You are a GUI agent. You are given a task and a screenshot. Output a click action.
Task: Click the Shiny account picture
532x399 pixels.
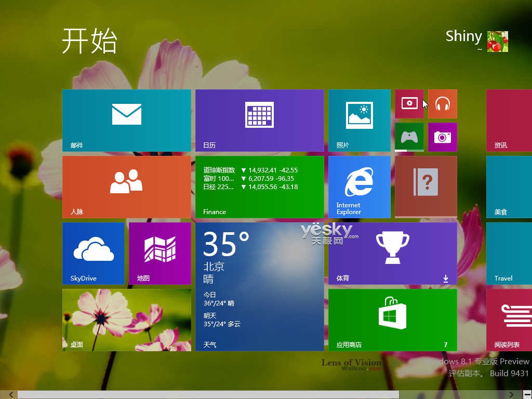pyautogui.click(x=497, y=42)
